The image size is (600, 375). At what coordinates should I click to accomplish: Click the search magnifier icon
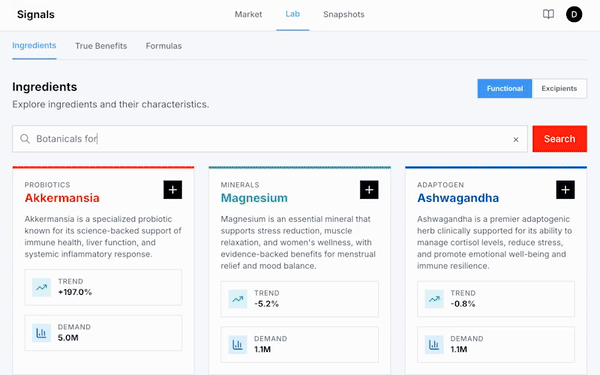click(x=25, y=139)
